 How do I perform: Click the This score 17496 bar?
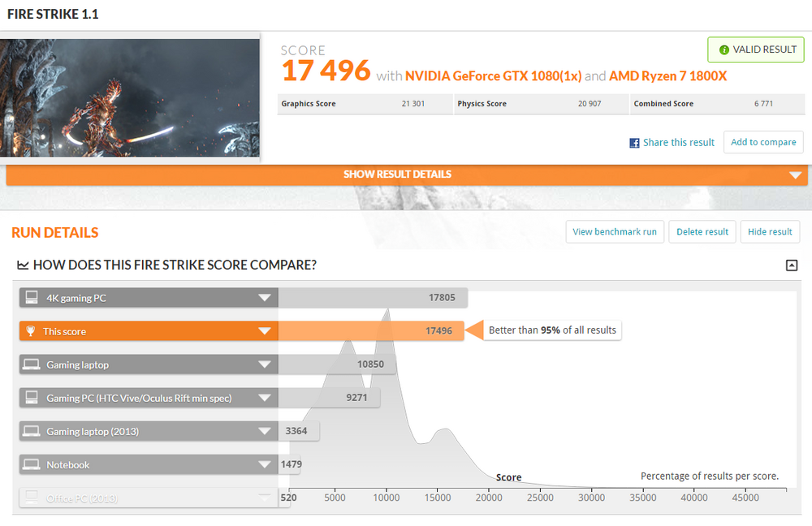[371, 331]
